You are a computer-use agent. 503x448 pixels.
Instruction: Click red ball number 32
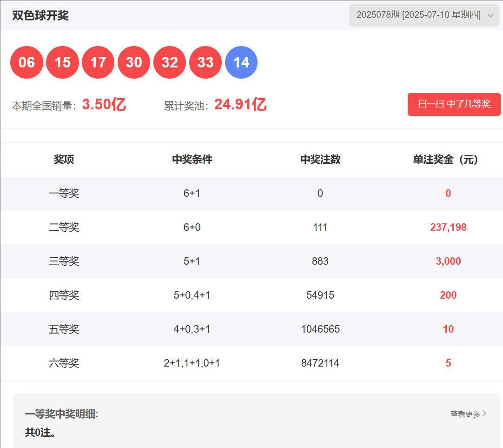170,62
